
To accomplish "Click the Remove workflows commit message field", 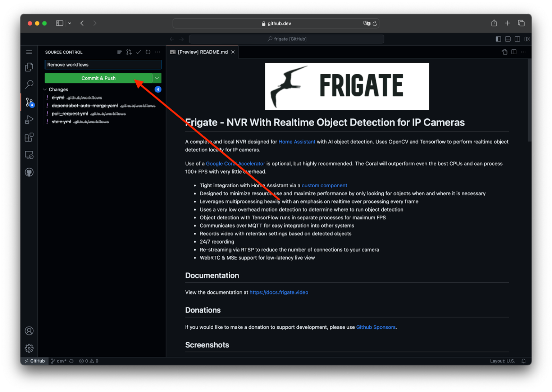I will pyautogui.click(x=103, y=65).
